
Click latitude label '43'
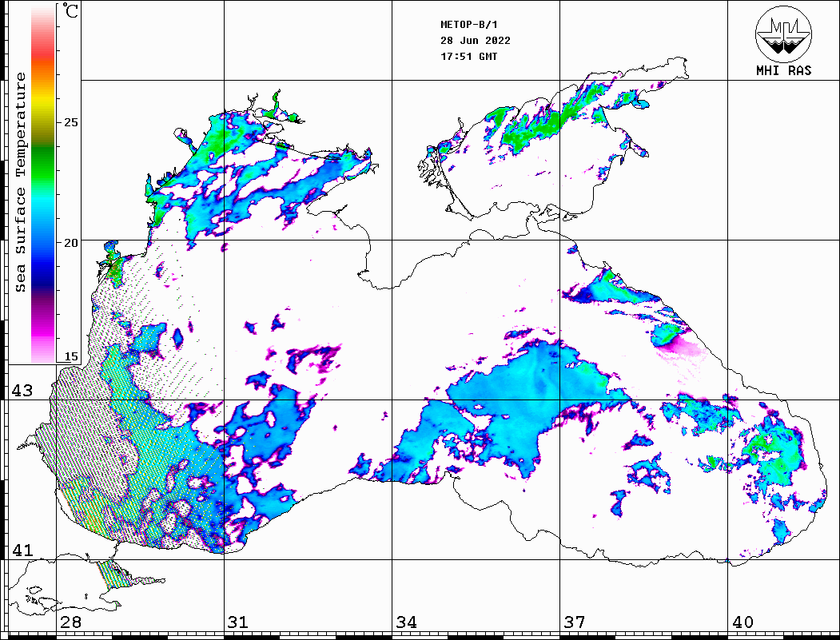click(22, 391)
